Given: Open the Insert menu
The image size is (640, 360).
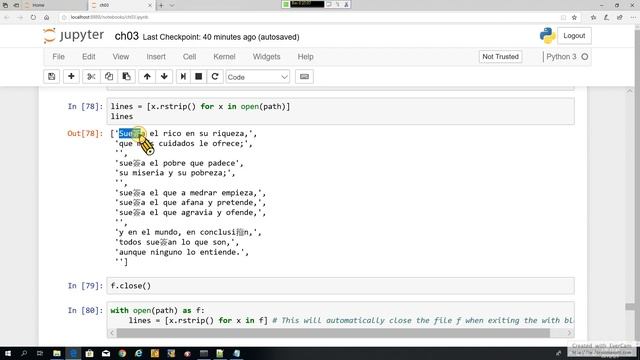Looking at the screenshot, I should pos(156,57).
